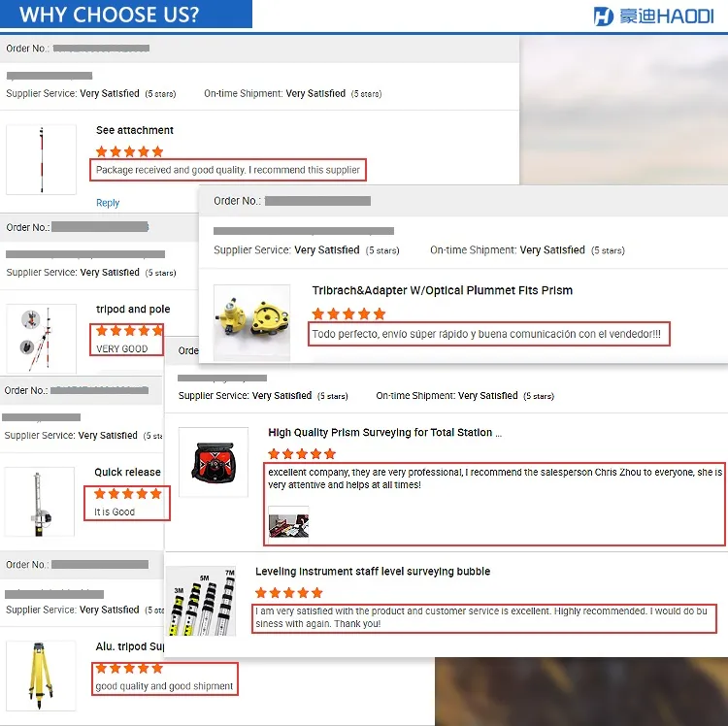Click the See attachment product title
Image resolution: width=728 pixels, height=726 pixels.
135,130
